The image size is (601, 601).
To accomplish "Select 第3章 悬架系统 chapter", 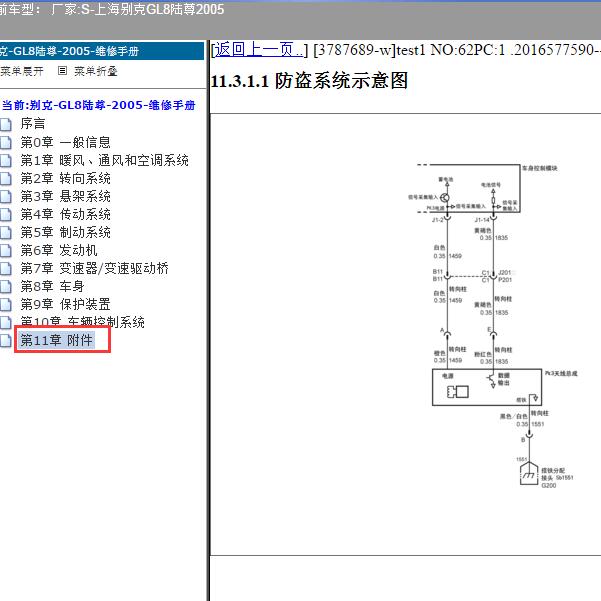I will (66, 196).
